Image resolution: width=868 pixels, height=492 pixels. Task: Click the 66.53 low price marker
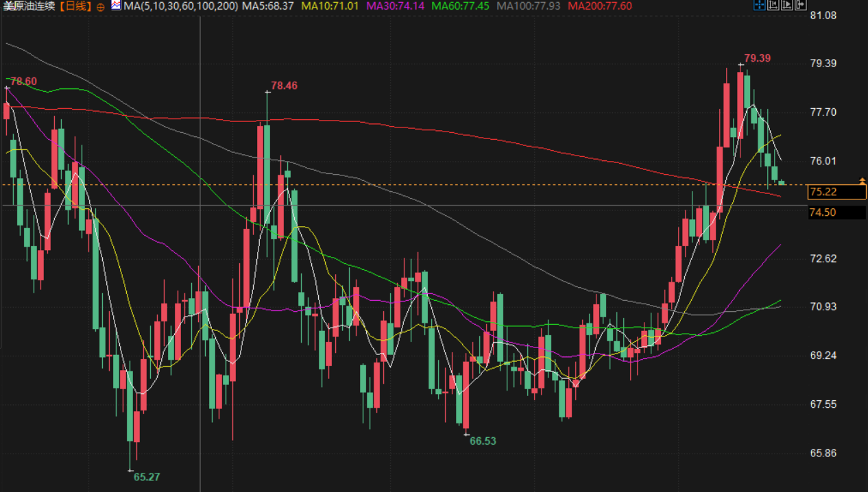pos(483,441)
